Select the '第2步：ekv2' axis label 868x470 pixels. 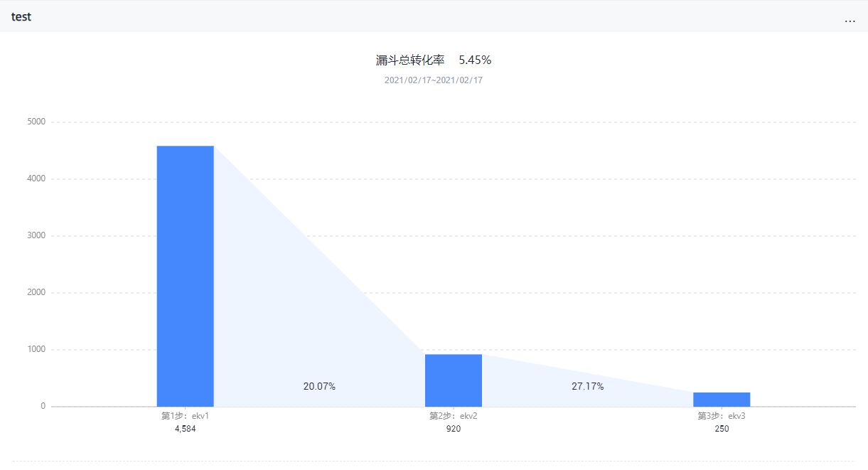click(x=454, y=416)
